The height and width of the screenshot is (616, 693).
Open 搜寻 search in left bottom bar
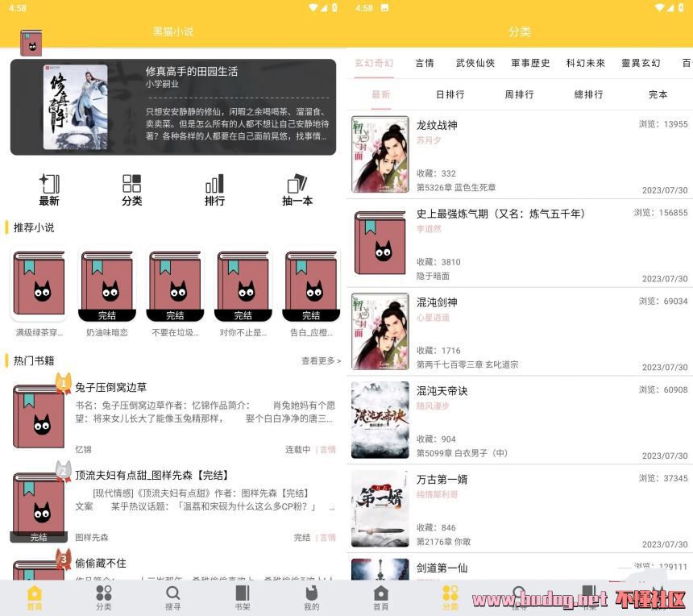pyautogui.click(x=172, y=598)
